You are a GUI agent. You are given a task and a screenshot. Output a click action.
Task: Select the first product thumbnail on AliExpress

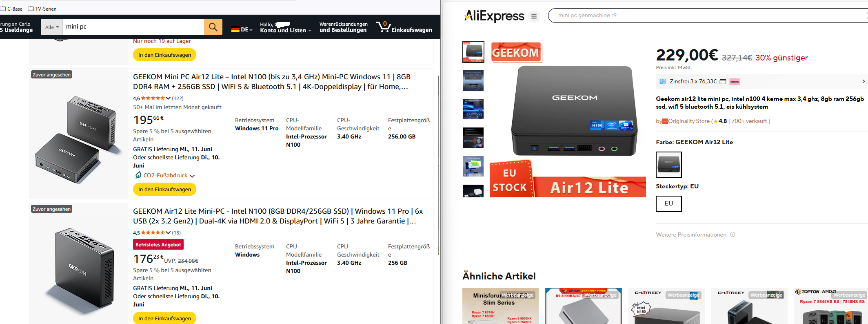[473, 52]
